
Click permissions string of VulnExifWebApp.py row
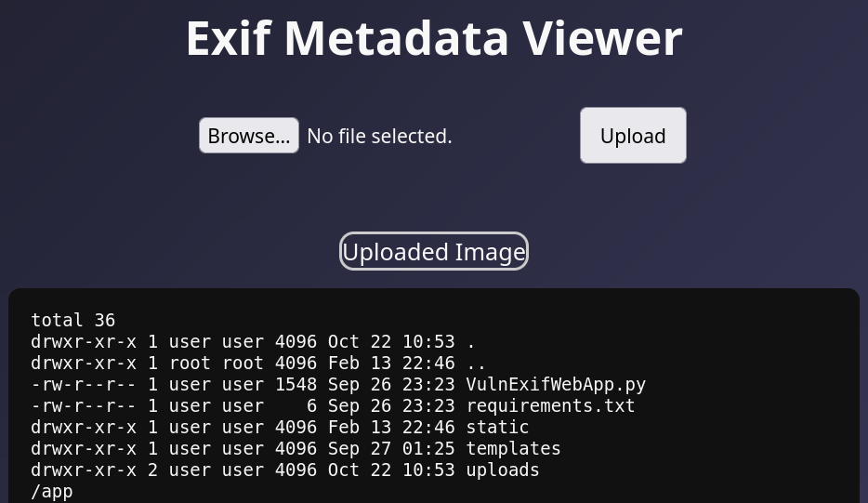(x=83, y=385)
